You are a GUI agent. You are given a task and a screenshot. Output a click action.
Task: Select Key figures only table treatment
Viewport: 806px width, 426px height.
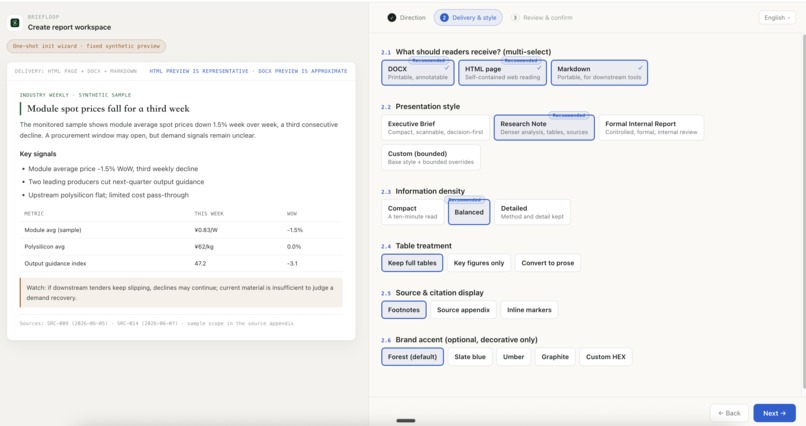coord(479,263)
